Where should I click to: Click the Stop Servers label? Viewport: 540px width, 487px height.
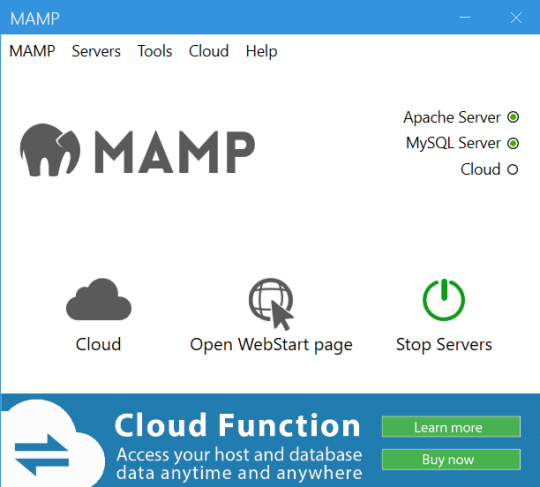(x=444, y=345)
